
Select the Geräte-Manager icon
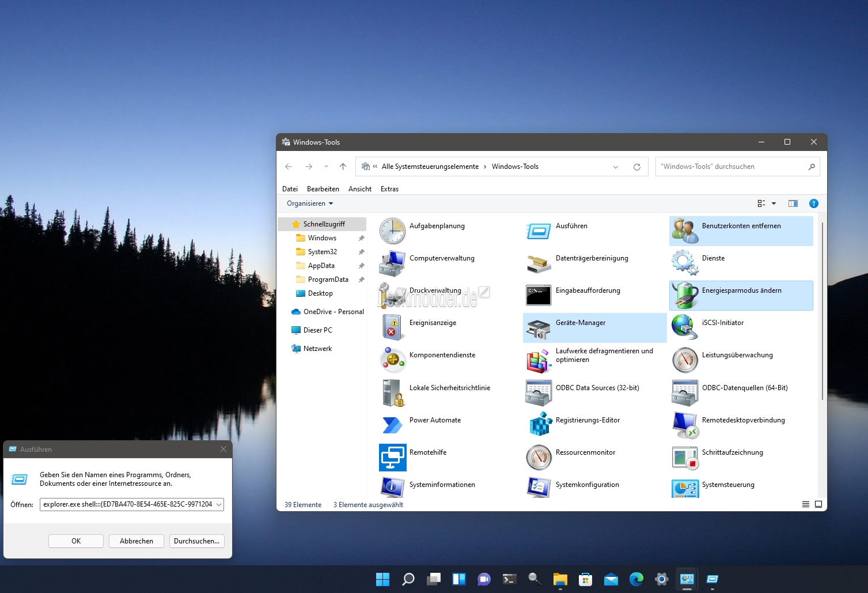(539, 328)
